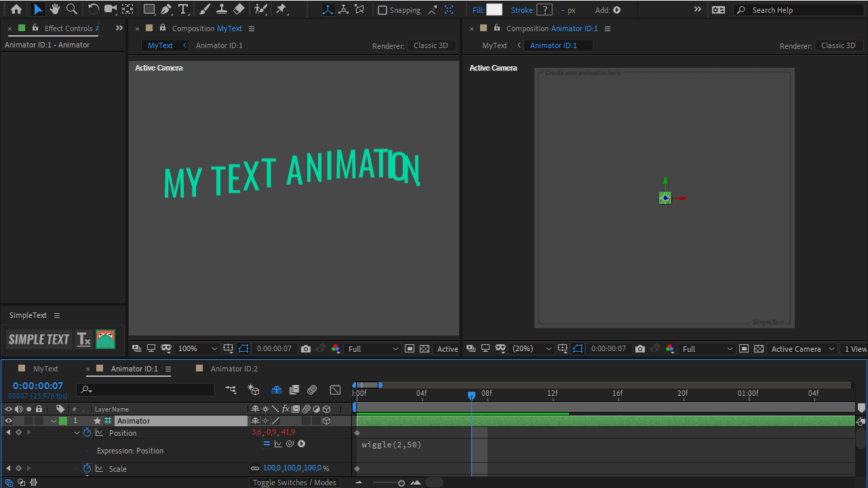The image size is (868, 488).
Task: Toggle the Motion Blur enable icon in timeline
Action: coord(312,390)
